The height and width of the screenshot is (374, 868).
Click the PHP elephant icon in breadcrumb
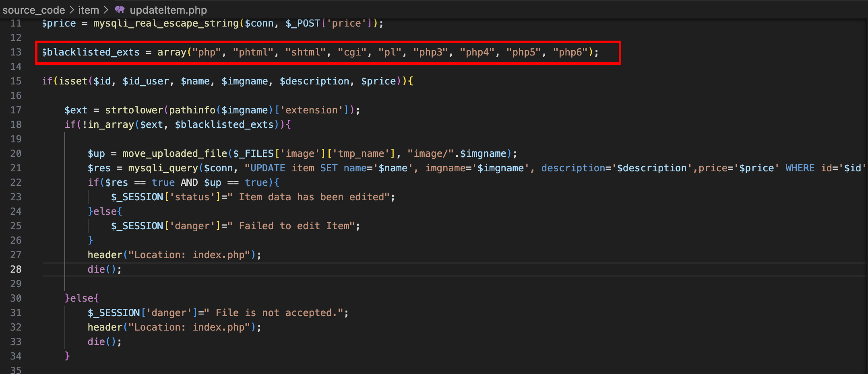click(x=120, y=9)
